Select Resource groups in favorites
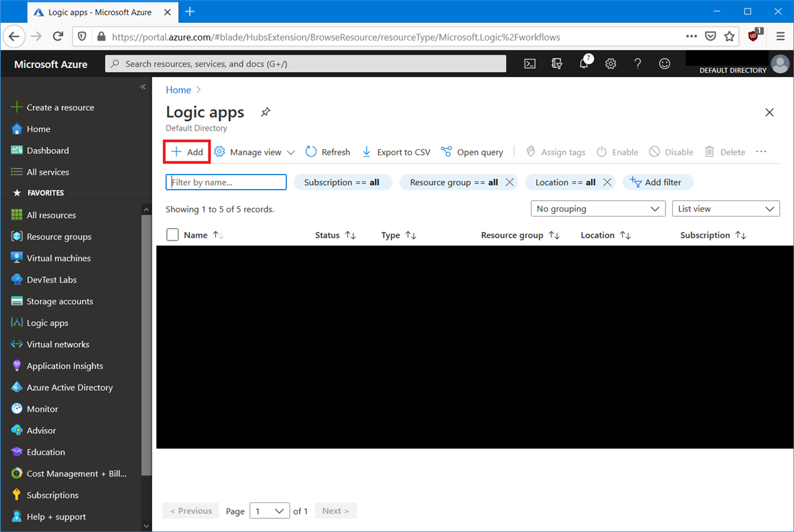 click(x=51, y=236)
